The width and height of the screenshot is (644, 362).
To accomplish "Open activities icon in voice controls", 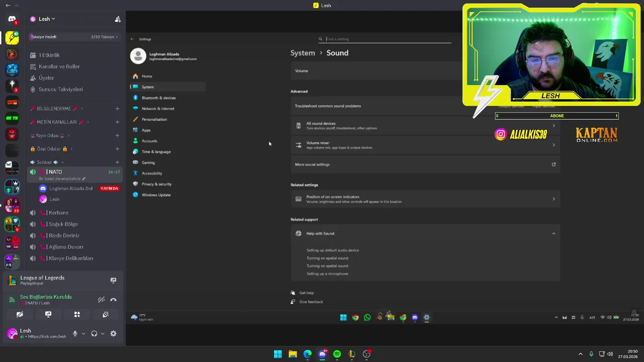I will click(x=77, y=314).
